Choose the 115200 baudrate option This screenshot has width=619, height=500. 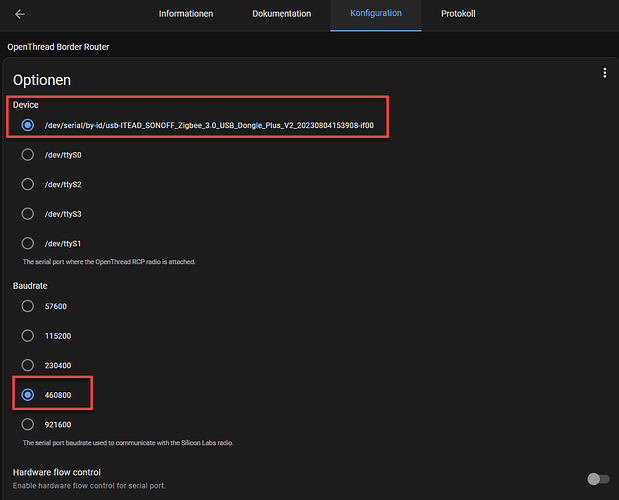[x=28, y=336]
